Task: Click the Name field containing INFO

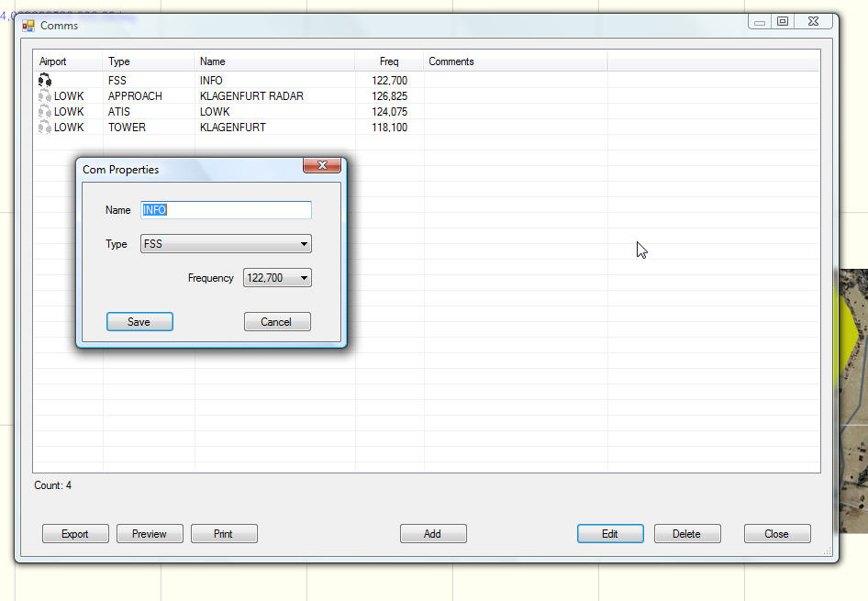Action: (x=226, y=210)
